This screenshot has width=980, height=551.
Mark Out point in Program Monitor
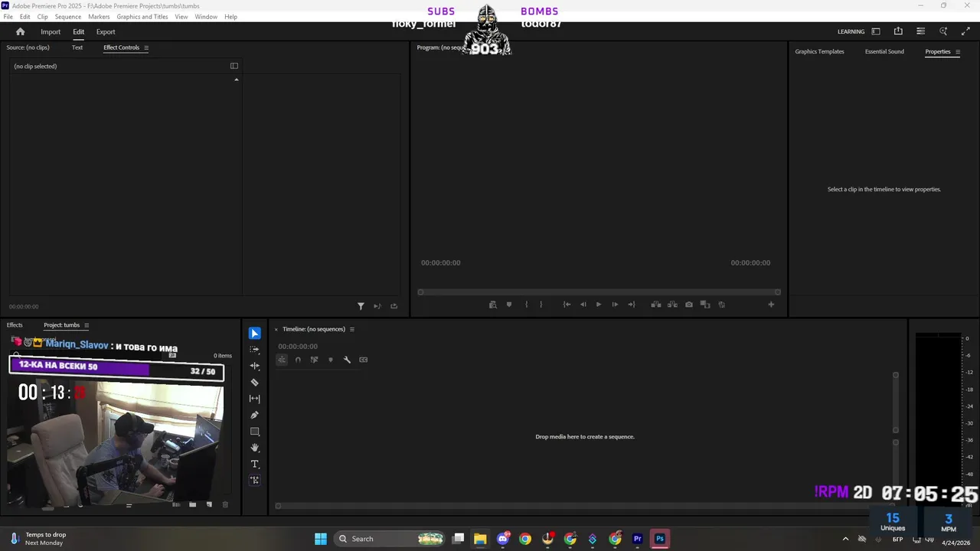tap(541, 305)
